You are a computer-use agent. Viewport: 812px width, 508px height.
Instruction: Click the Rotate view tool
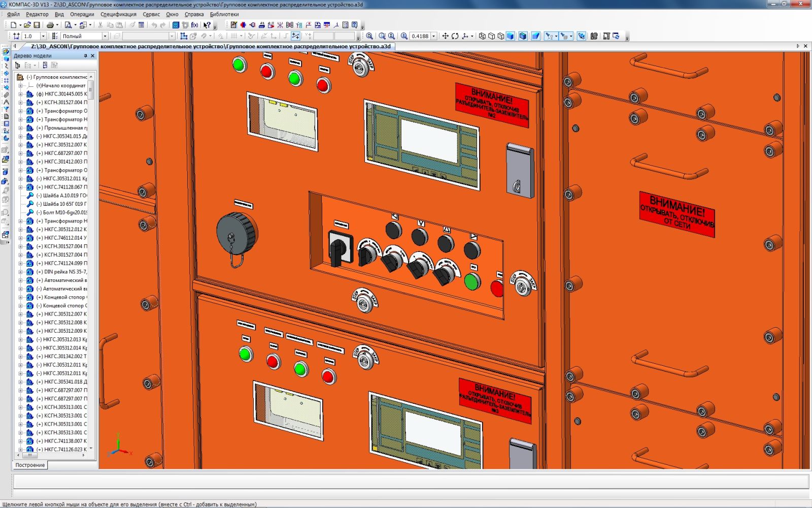click(x=455, y=36)
